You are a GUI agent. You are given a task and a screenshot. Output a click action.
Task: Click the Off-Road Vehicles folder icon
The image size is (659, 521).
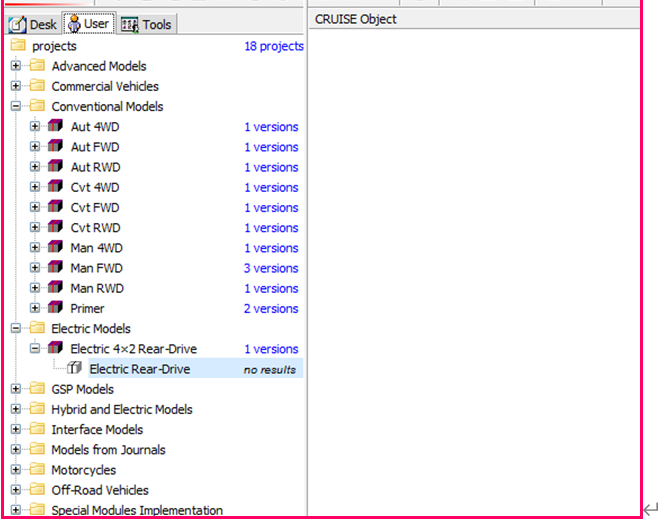[x=37, y=489]
